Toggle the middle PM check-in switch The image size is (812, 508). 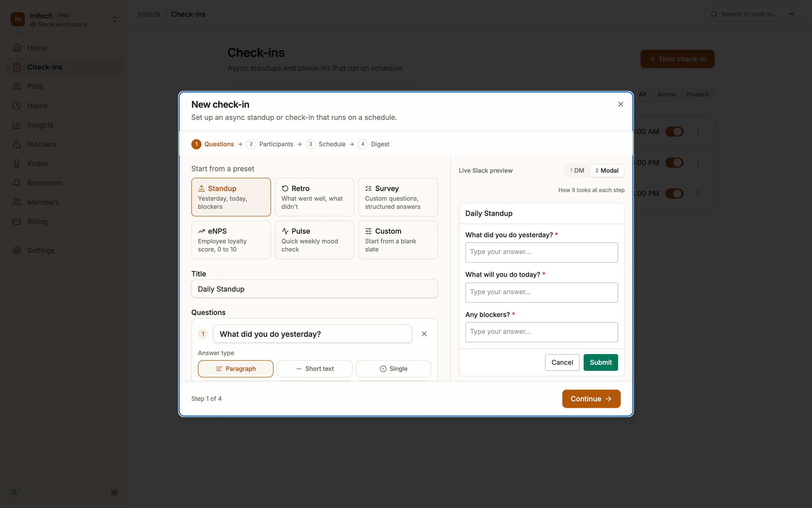click(674, 163)
